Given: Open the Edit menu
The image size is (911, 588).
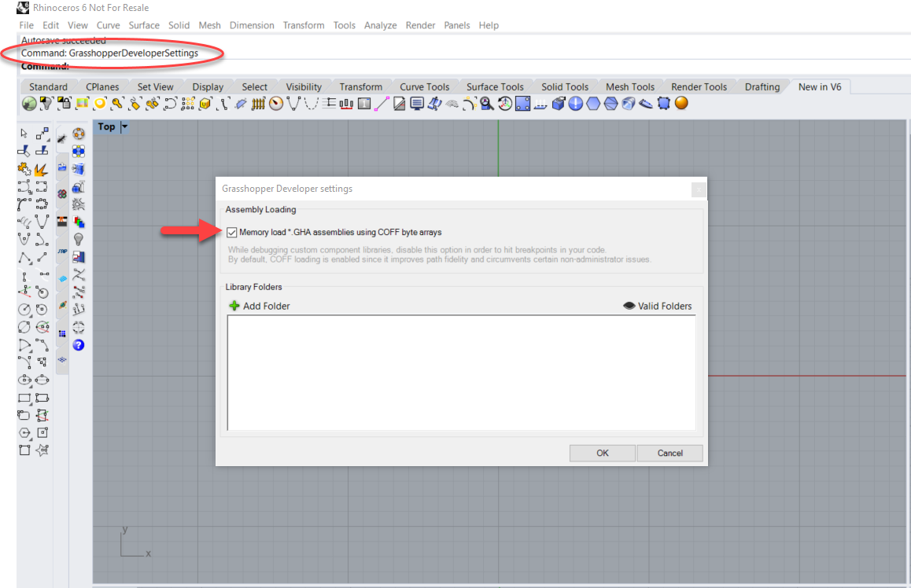Looking at the screenshot, I should 50,25.
